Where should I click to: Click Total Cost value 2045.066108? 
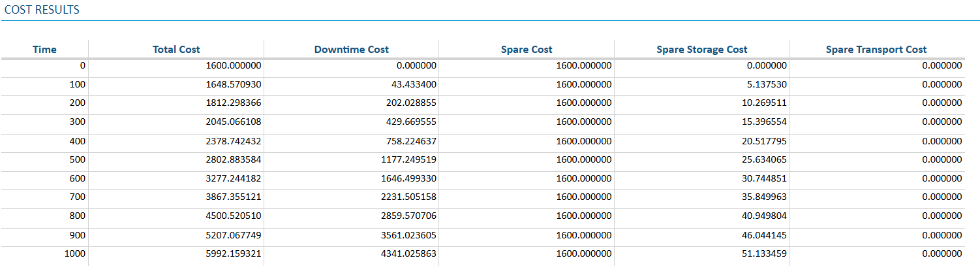[x=233, y=122]
